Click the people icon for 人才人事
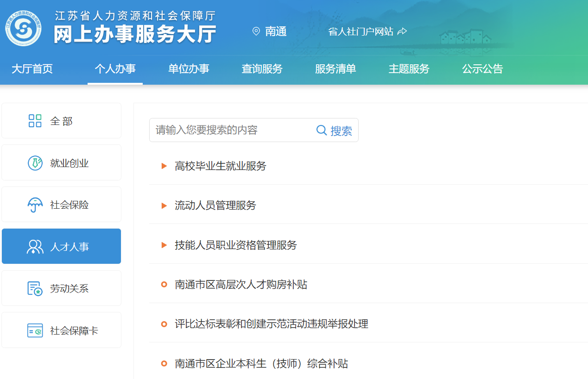 (35, 247)
